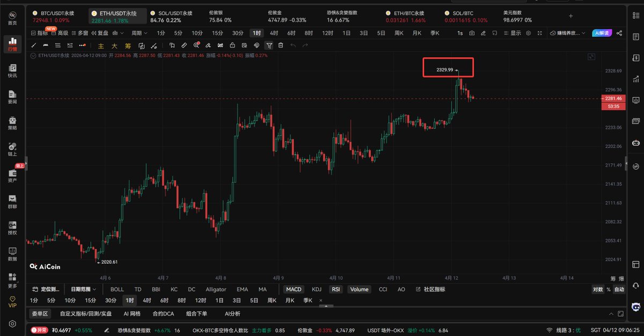This screenshot has height=336, width=644.
Task: Select the trend line drawing tool
Action: tap(34, 46)
